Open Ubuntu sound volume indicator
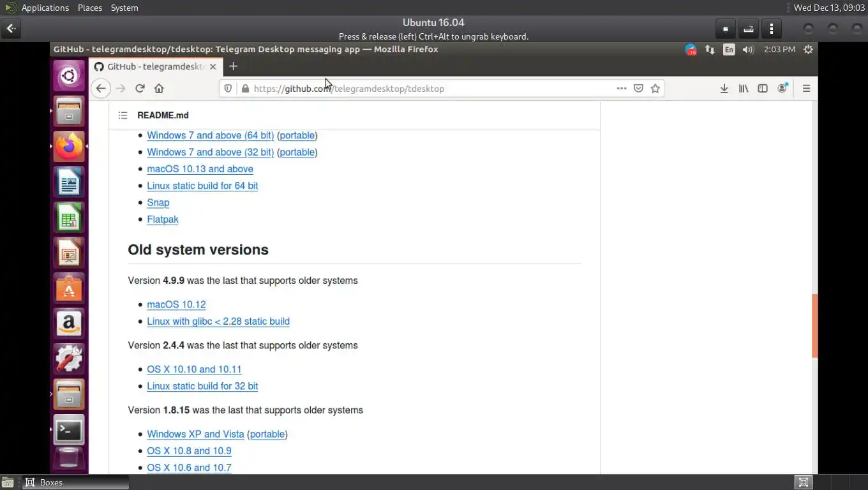The image size is (868, 490). [748, 50]
